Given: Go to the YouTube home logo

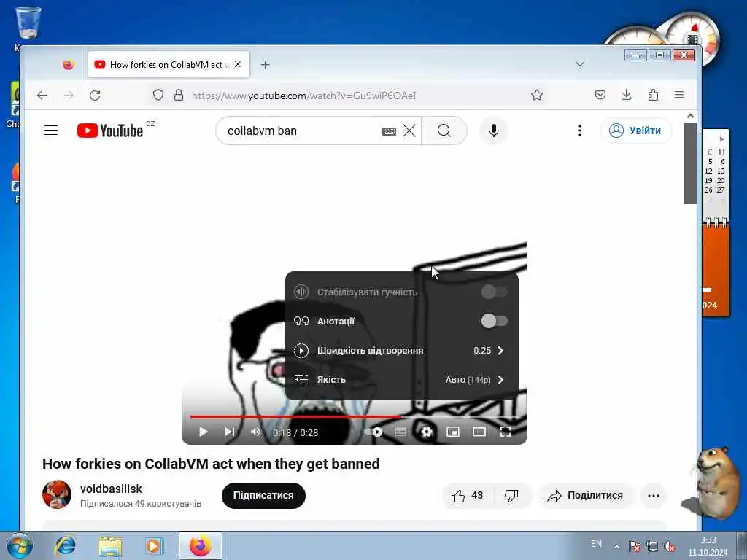Looking at the screenshot, I should click(110, 131).
